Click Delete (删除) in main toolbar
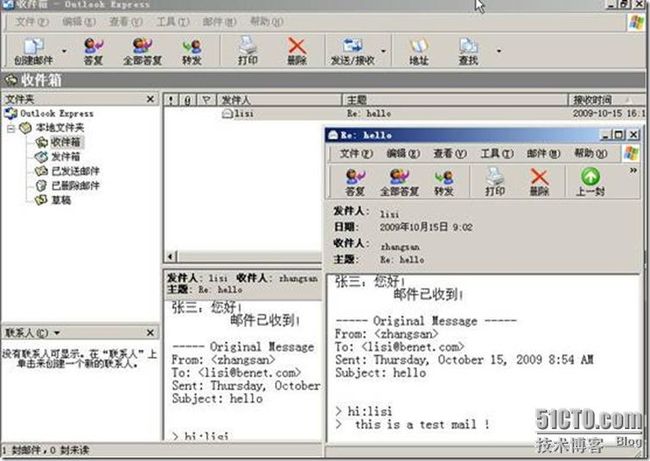Image resolution: width=650 pixels, height=461 pixels. pos(297,51)
